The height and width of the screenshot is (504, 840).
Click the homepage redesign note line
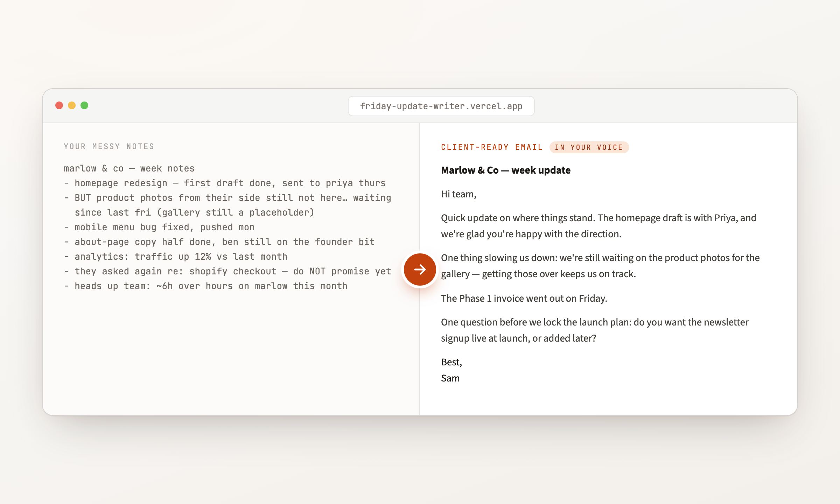[225, 183]
